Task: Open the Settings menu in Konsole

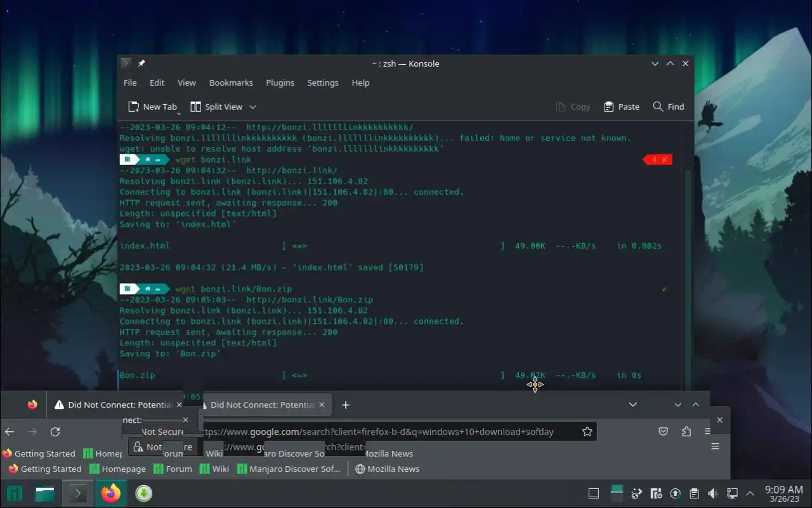Action: [323, 83]
